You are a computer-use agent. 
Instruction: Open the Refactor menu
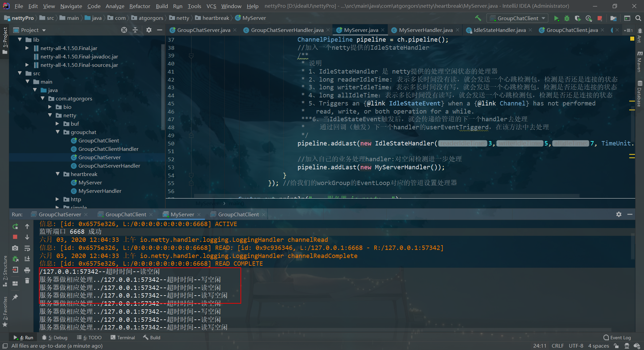pos(140,6)
